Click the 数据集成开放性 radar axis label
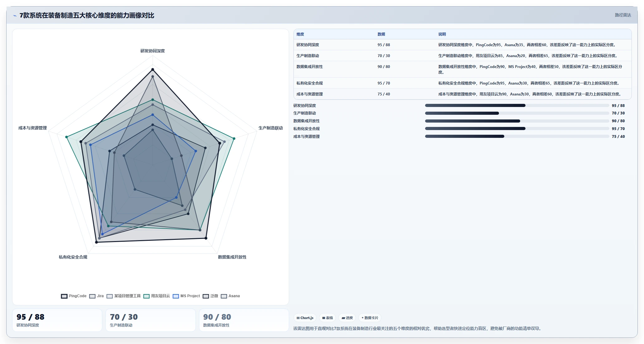The height and width of the screenshot is (344, 644). (x=232, y=257)
